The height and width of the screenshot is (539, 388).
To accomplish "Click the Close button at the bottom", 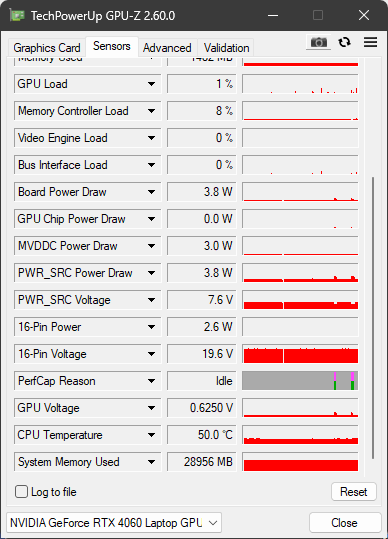I will [345, 523].
